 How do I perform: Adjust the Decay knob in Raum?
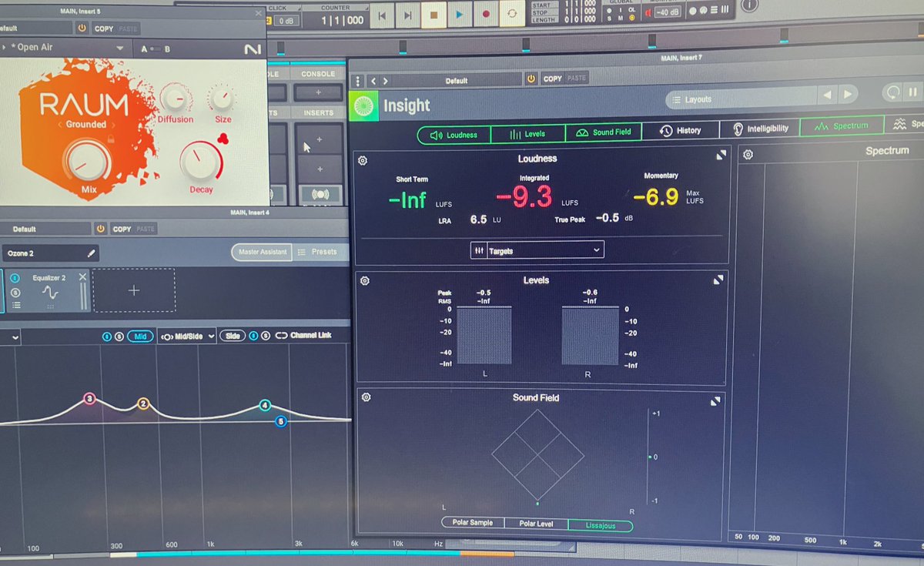[201, 161]
